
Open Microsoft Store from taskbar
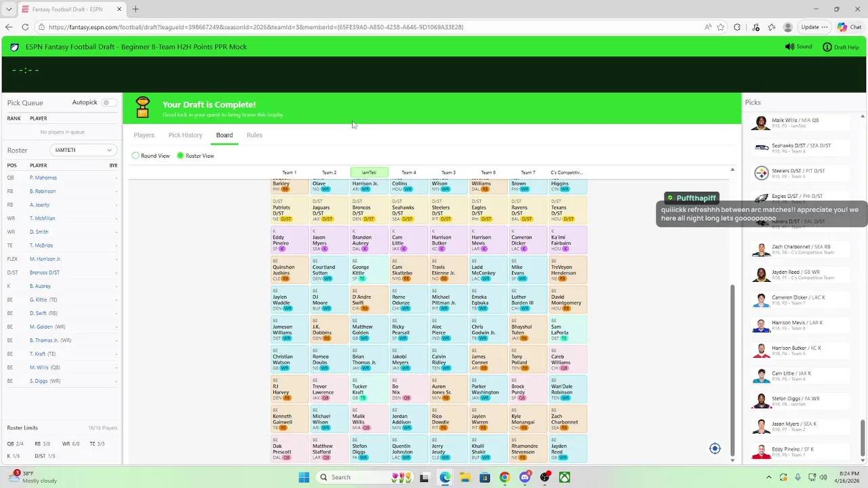(484, 477)
